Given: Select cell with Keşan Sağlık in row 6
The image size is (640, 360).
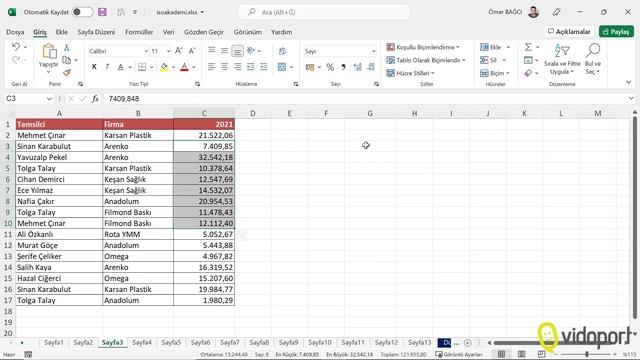Looking at the screenshot, I should pos(138,179).
